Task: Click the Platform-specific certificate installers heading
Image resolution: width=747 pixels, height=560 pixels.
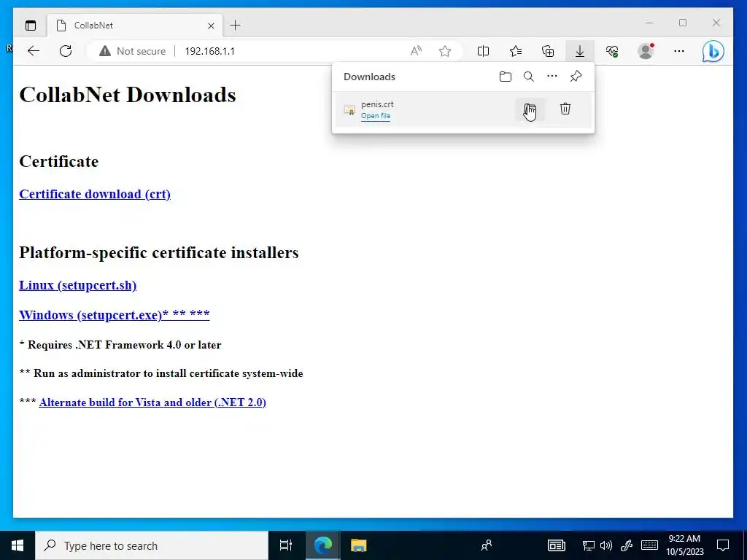Action: pyautogui.click(x=159, y=252)
